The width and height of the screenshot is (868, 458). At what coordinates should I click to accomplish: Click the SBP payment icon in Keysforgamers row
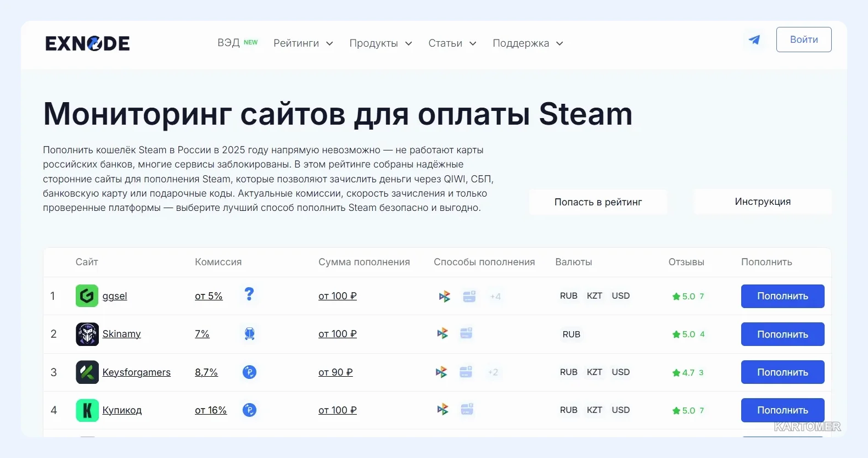[x=441, y=372]
